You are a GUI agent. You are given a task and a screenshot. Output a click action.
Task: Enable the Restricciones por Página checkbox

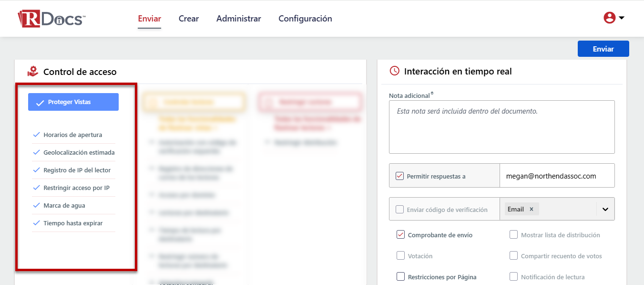(400, 277)
